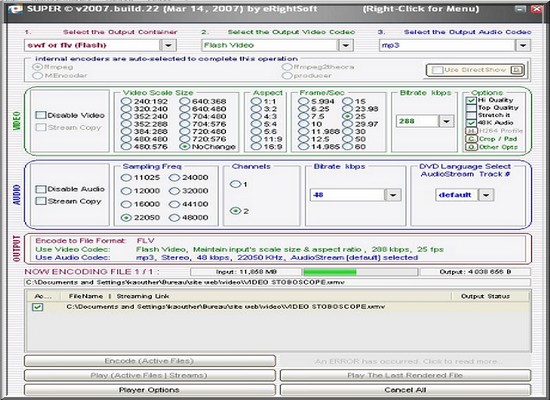This screenshot has width=550, height=400.
Task: Select 16:9 aspect ratio
Action: [x=256, y=147]
